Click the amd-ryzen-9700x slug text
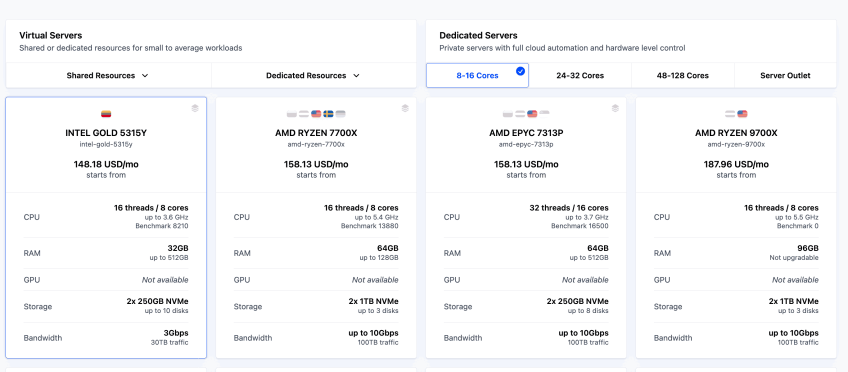848x372 pixels. [x=736, y=144]
